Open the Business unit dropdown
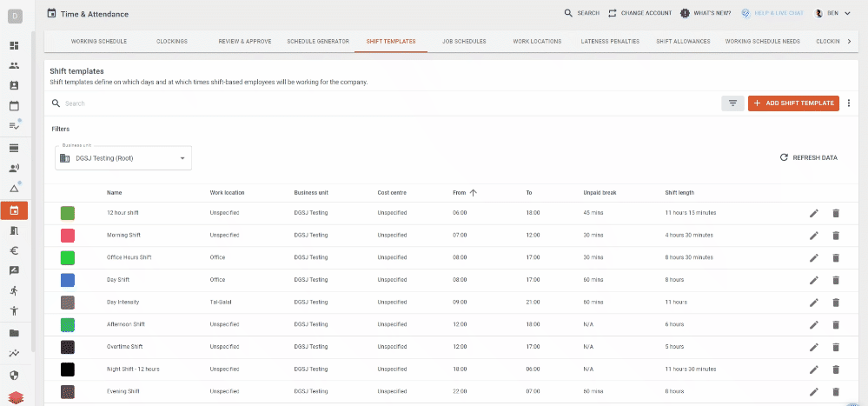 click(123, 158)
